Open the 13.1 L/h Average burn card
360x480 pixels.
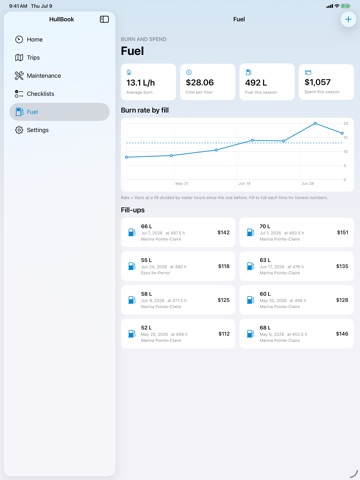pos(148,82)
